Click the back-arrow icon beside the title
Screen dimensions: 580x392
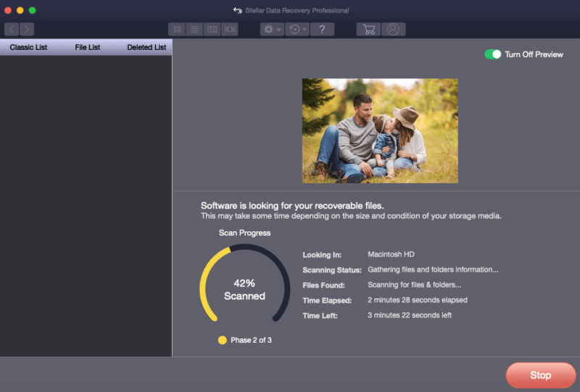(238, 10)
